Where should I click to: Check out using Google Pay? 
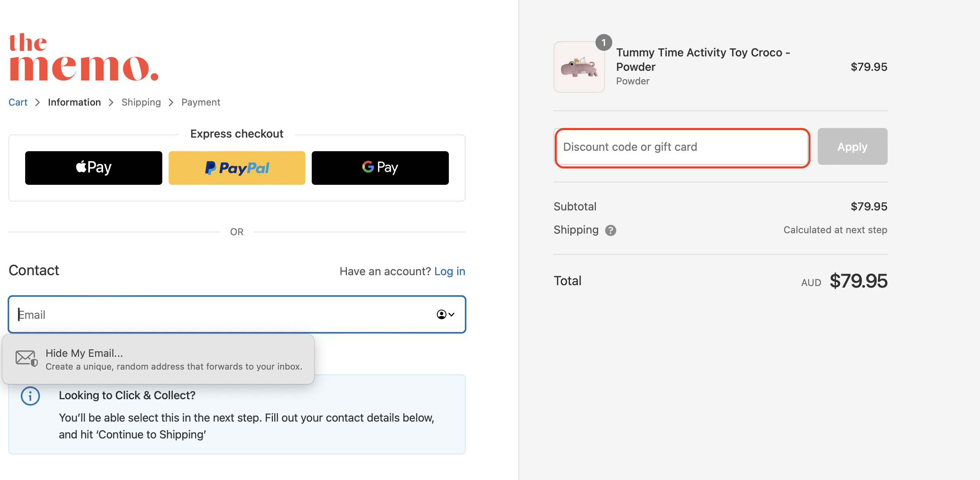(x=380, y=168)
